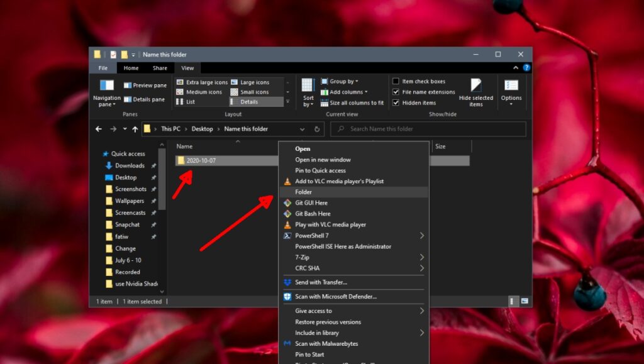Viewport: 644px width, 364px height.
Task: Click Size all columns to fit
Action: pos(352,103)
